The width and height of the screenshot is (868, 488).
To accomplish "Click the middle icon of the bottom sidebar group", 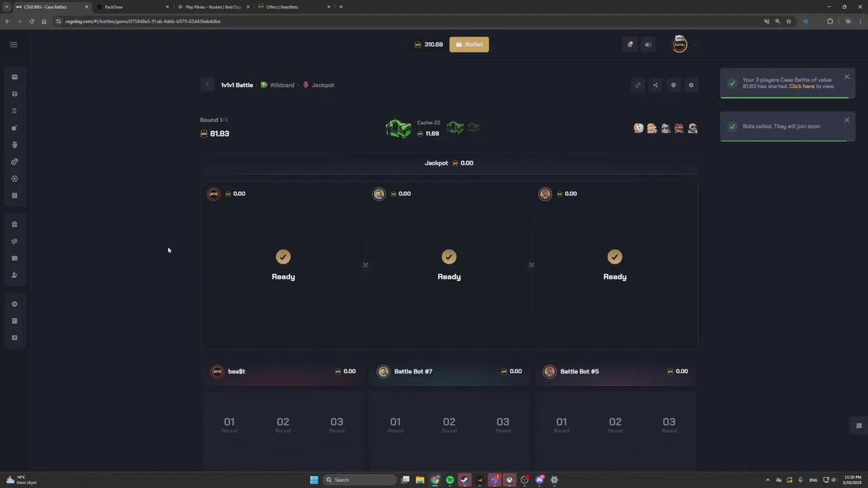I will 14,321.
